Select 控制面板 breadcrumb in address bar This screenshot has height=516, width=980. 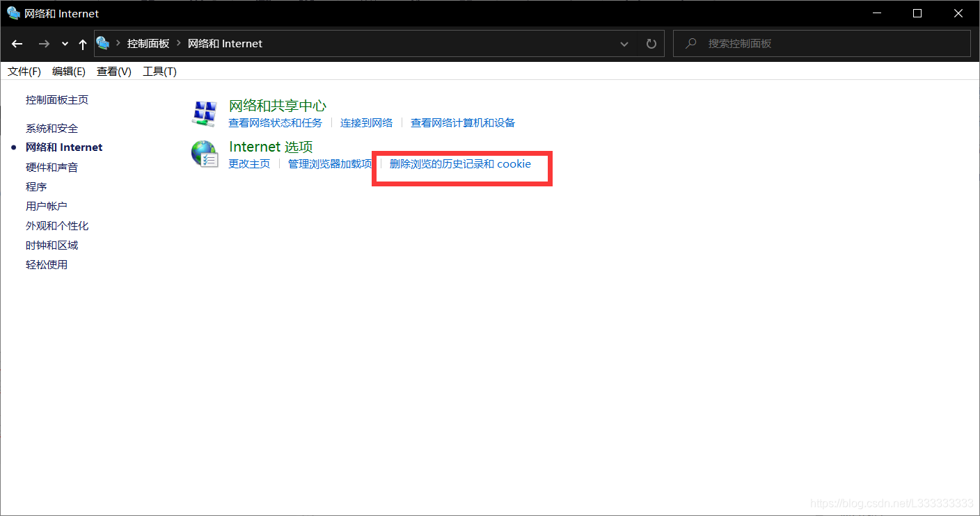(148, 43)
